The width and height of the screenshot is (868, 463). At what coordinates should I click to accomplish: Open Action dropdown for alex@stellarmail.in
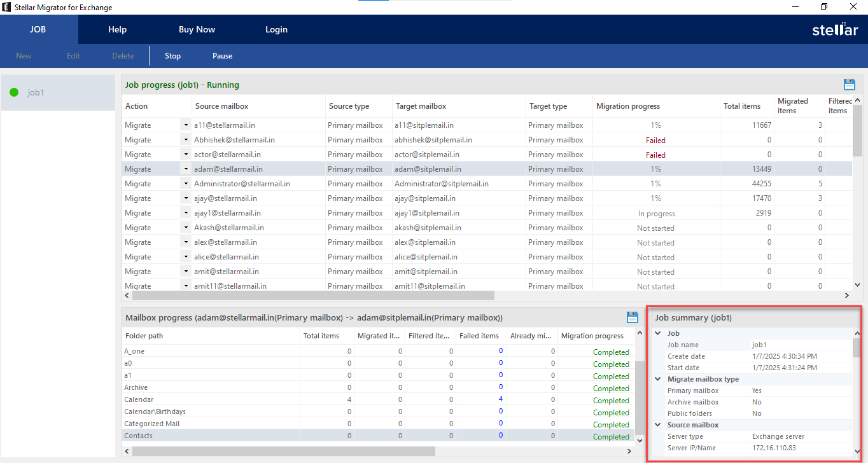click(x=186, y=242)
